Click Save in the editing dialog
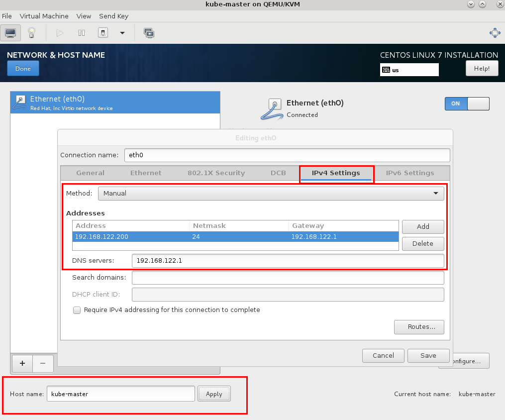The height and width of the screenshot is (420, 505). [428, 355]
